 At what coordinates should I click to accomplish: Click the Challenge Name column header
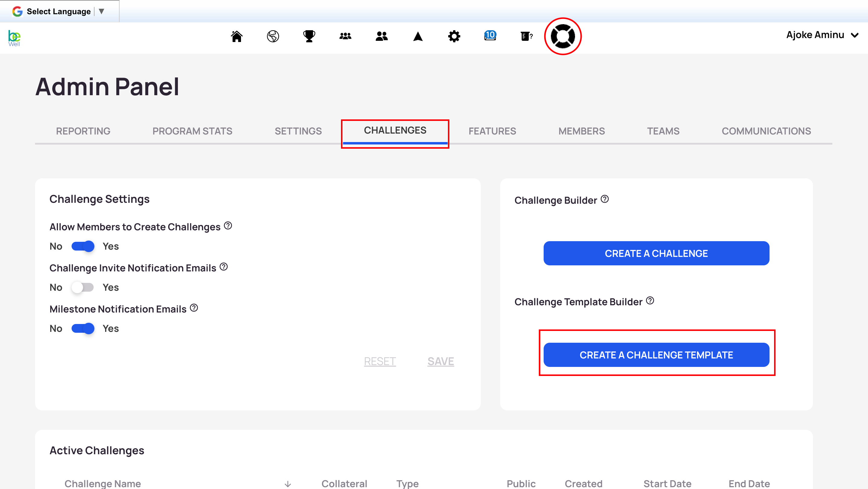102,484
